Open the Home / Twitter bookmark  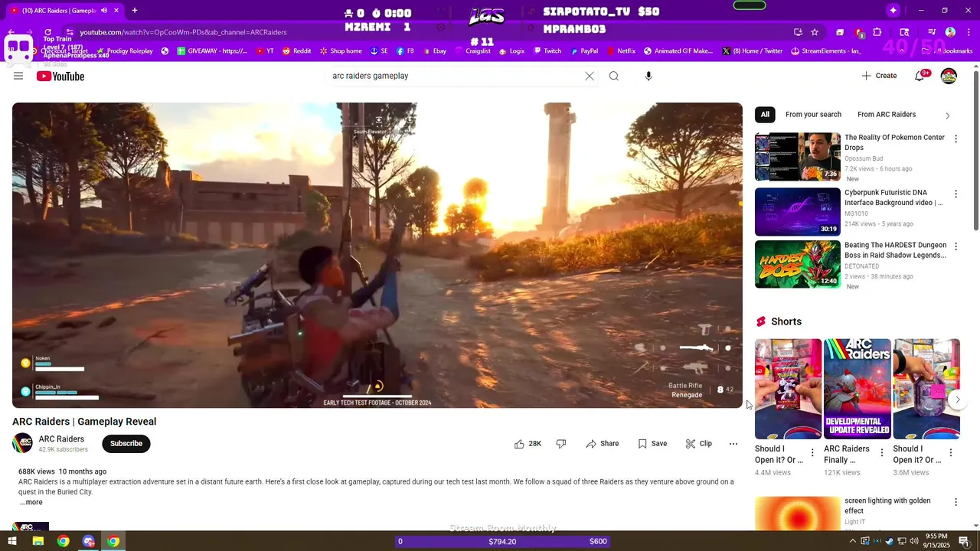[x=752, y=51]
